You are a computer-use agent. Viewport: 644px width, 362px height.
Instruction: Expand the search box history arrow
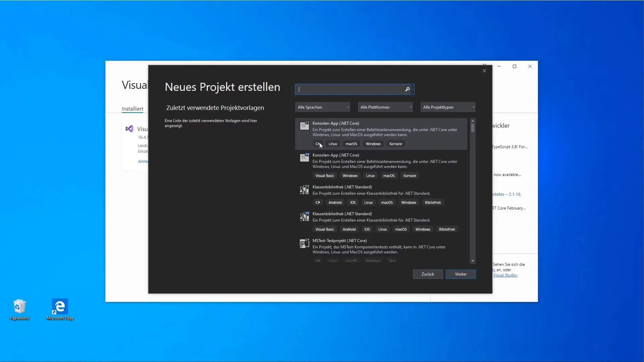(412, 89)
